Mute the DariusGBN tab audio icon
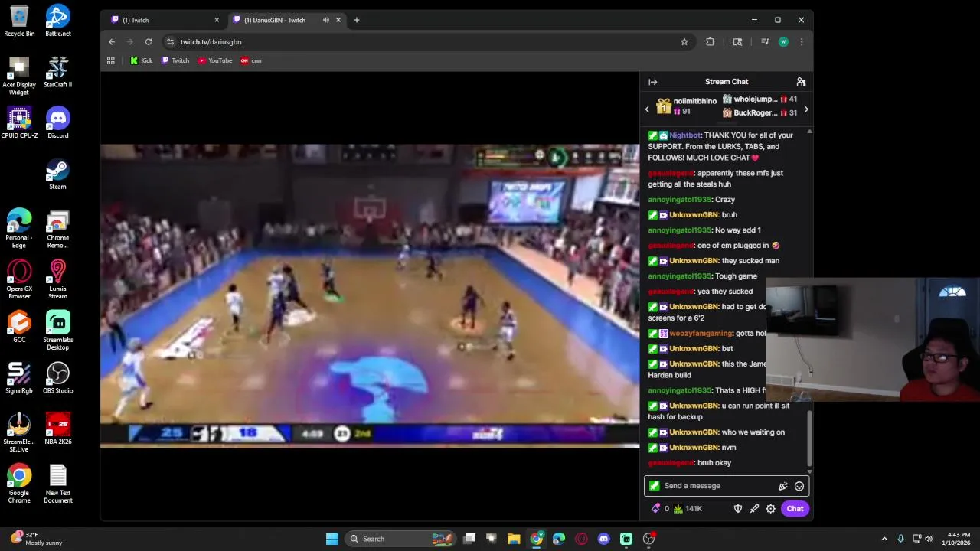The image size is (980, 551). 325,20
